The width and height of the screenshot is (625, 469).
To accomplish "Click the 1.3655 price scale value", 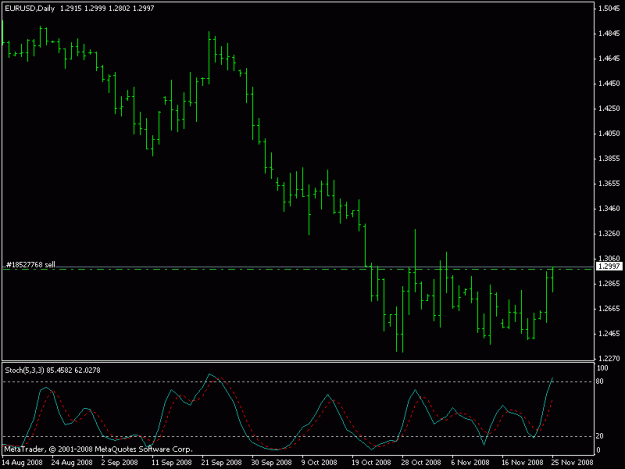I will (609, 184).
